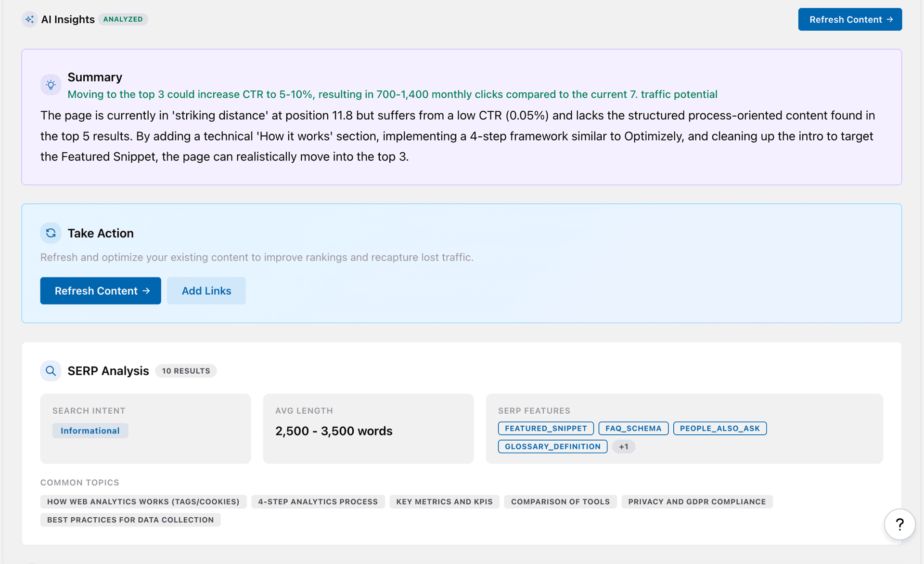
Task: Toggle the Informational search intent chip
Action: pyautogui.click(x=90, y=430)
